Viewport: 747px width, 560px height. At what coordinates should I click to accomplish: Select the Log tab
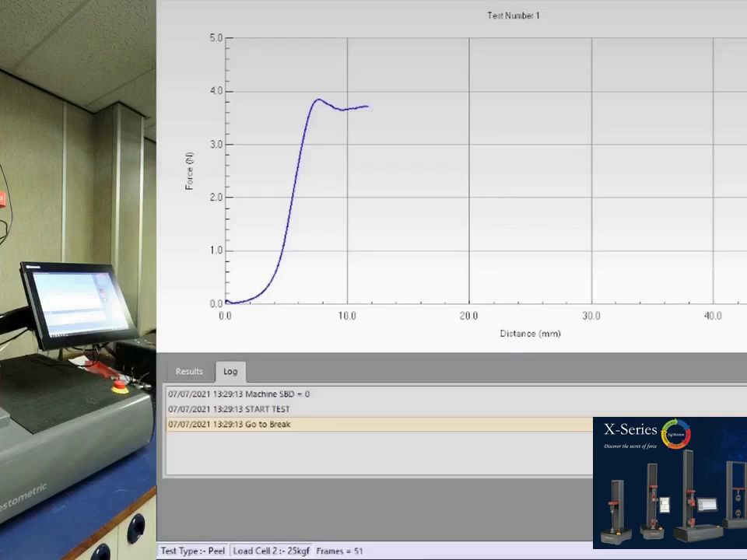[230, 372]
